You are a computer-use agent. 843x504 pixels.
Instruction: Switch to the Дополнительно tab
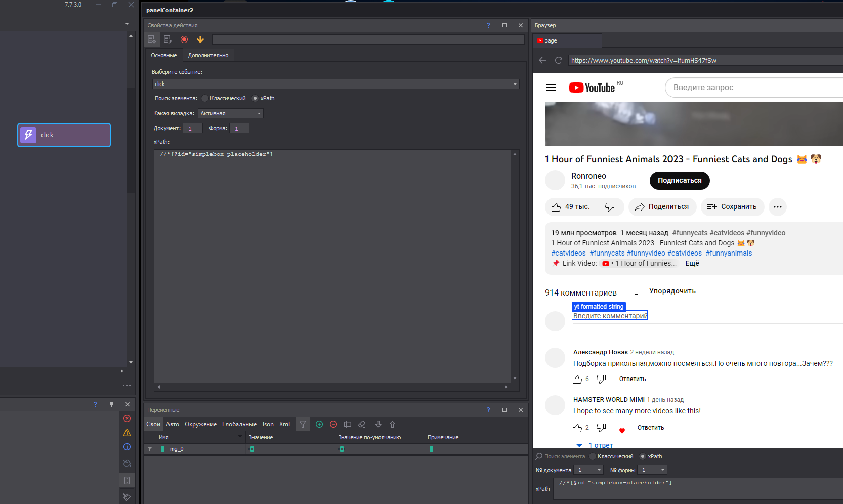coord(208,55)
